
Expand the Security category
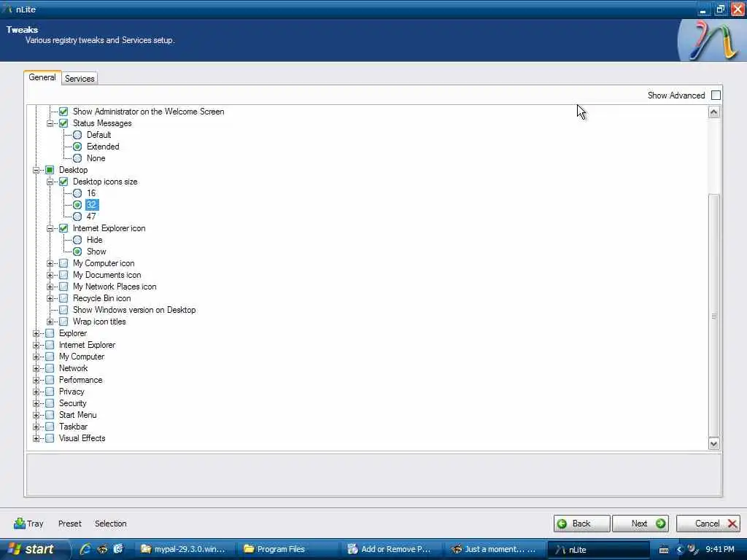click(x=36, y=403)
